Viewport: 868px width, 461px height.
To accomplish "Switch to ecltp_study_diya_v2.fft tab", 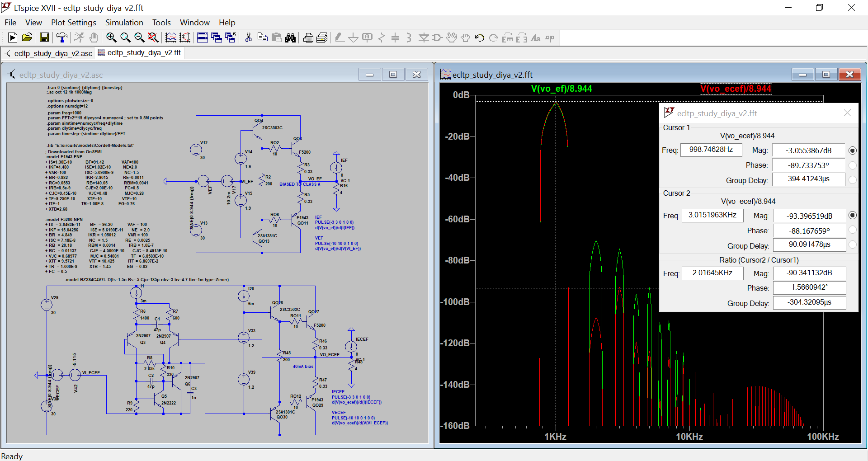I will click(x=140, y=53).
